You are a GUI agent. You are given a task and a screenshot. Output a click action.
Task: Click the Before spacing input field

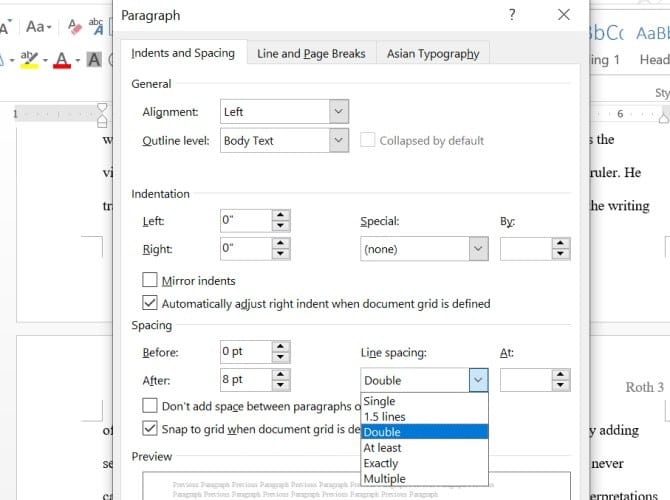246,352
